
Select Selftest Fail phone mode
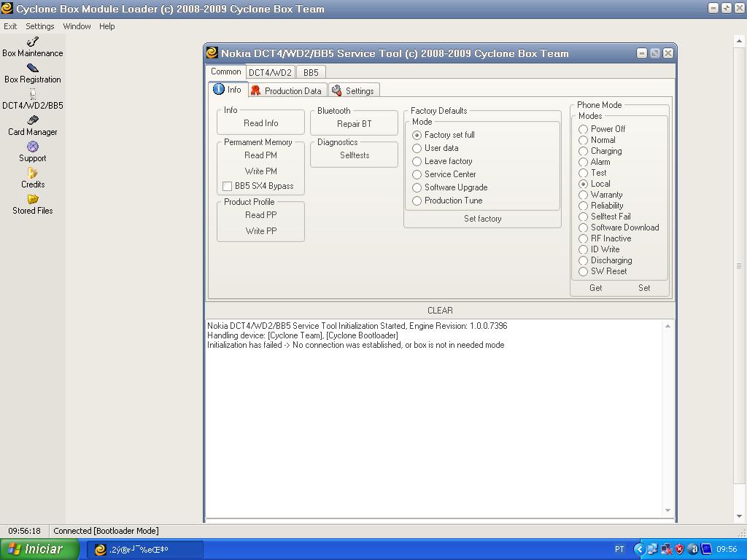(x=583, y=217)
